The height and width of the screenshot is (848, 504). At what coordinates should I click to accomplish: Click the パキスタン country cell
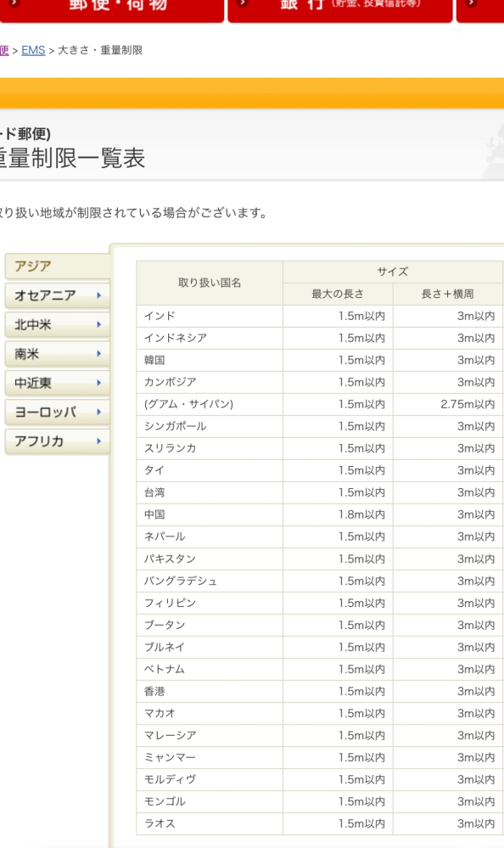[x=210, y=559]
